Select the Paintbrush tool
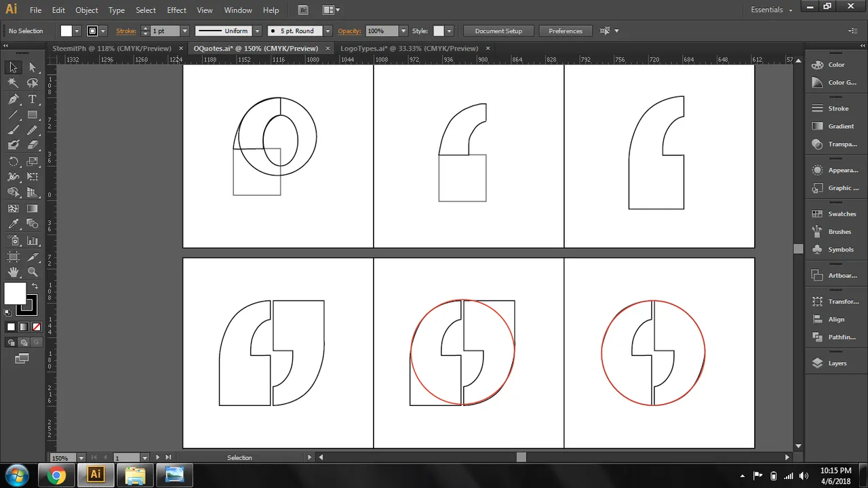The width and height of the screenshot is (868, 488). coord(13,130)
